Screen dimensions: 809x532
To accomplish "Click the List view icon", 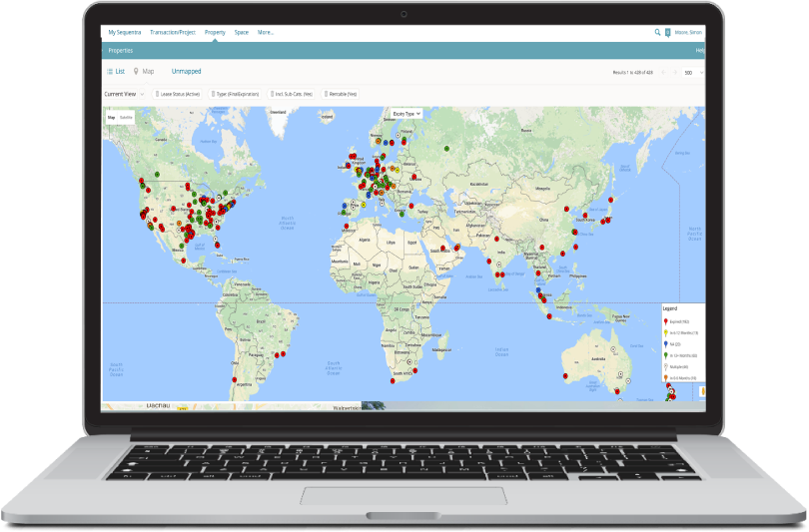I will click(110, 71).
